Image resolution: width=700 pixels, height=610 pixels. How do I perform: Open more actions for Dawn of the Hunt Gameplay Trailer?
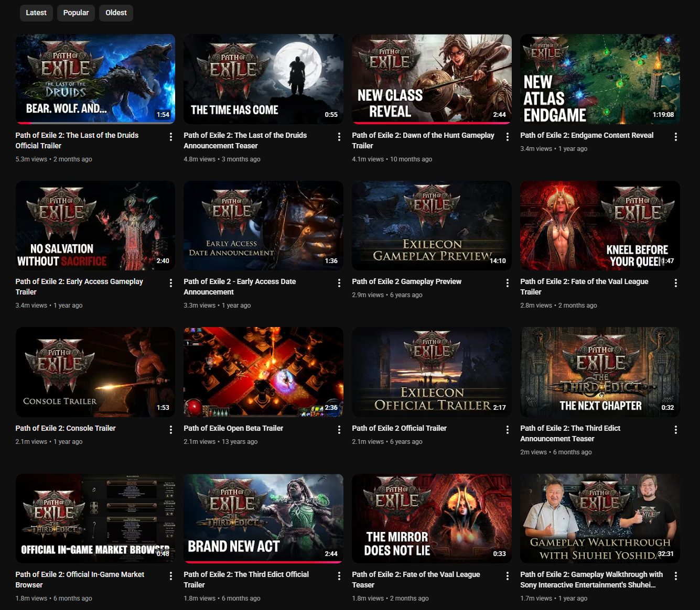(x=508, y=137)
